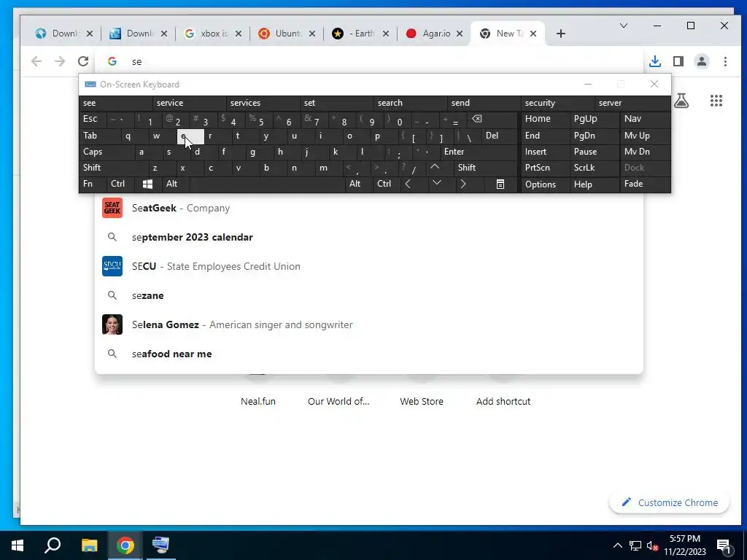Click Add shortcut tile
Screen dimensions: 747x560
pos(503,401)
